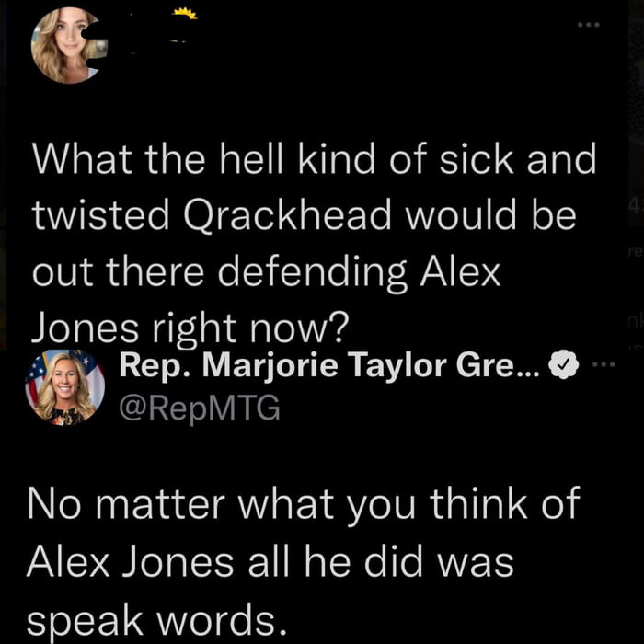
Task: Open the @RepMTG account's profile picture
Action: click(64, 386)
